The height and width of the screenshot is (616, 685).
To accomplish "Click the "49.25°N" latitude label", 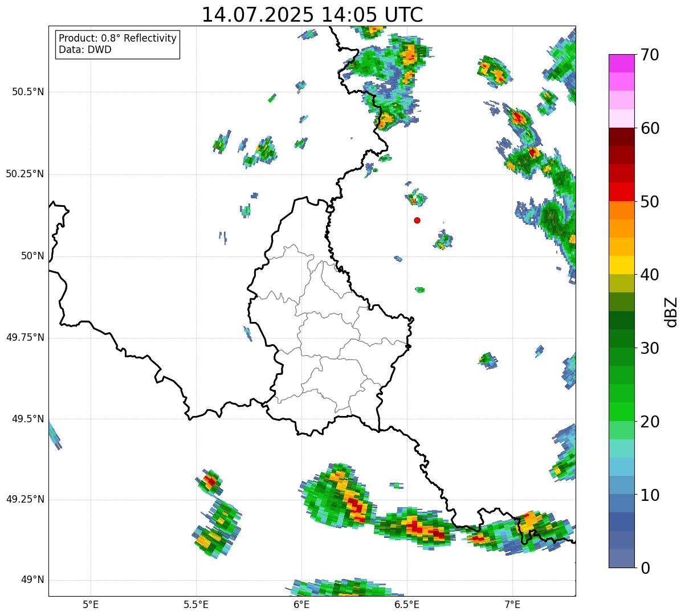I will [x=25, y=499].
